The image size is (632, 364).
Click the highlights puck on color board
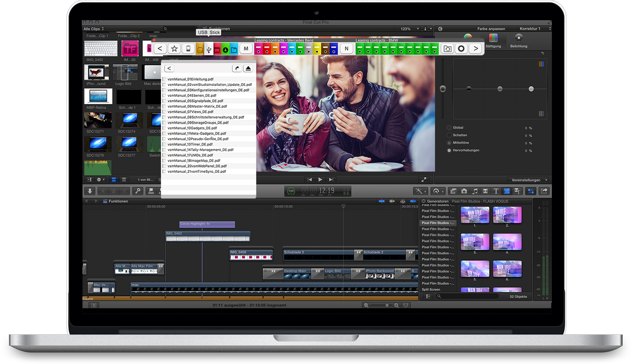[531, 89]
